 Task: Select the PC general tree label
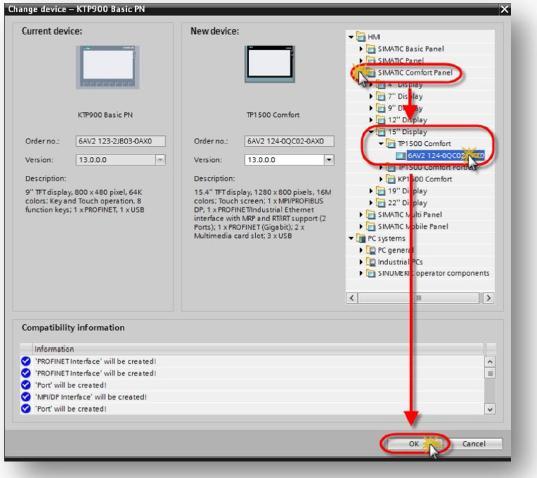tap(396, 250)
